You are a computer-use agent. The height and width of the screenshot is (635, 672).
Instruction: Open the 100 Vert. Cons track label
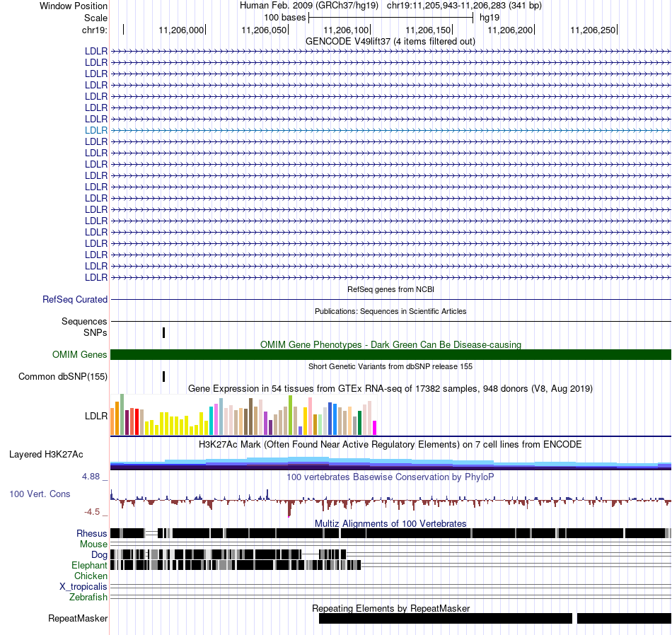click(x=40, y=494)
